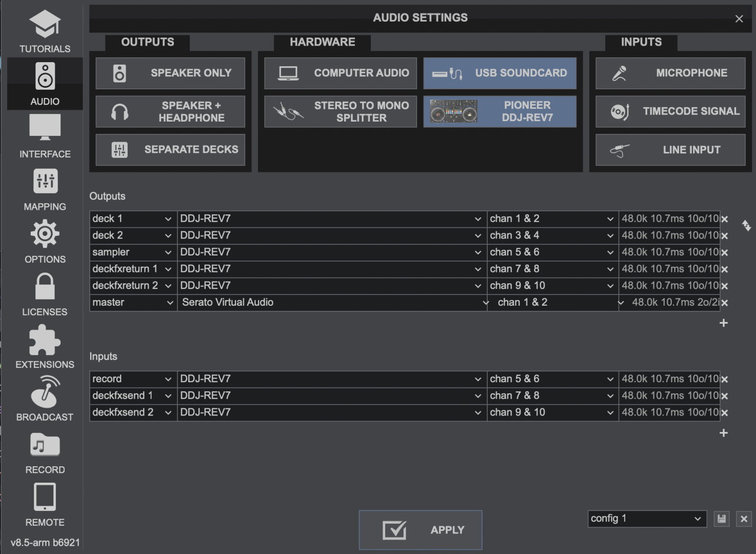This screenshot has width=756, height=554.
Task: Remove the deckfxreturn 1 output row
Action: click(x=724, y=269)
